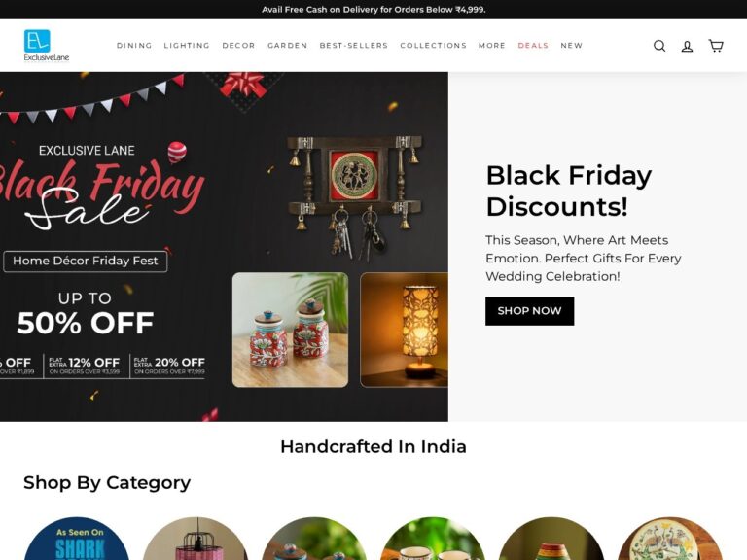Expand the More navigation menu
The width and height of the screenshot is (747, 560).
click(x=492, y=46)
